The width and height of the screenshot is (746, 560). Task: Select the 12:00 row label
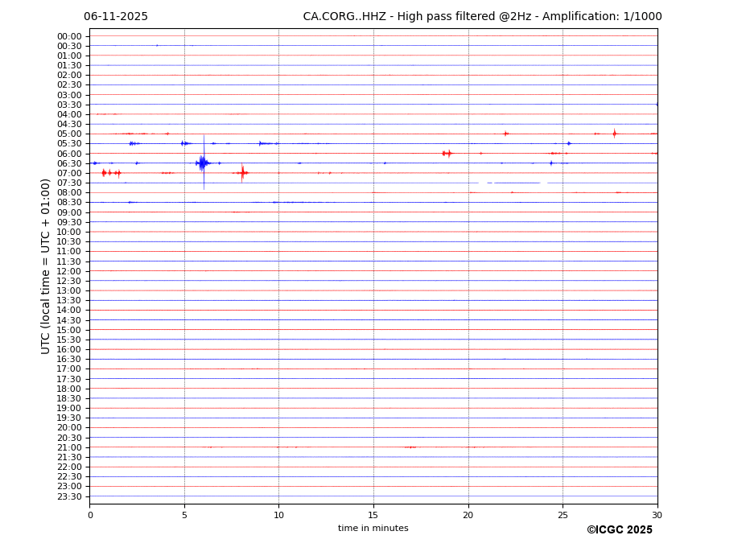(69, 271)
